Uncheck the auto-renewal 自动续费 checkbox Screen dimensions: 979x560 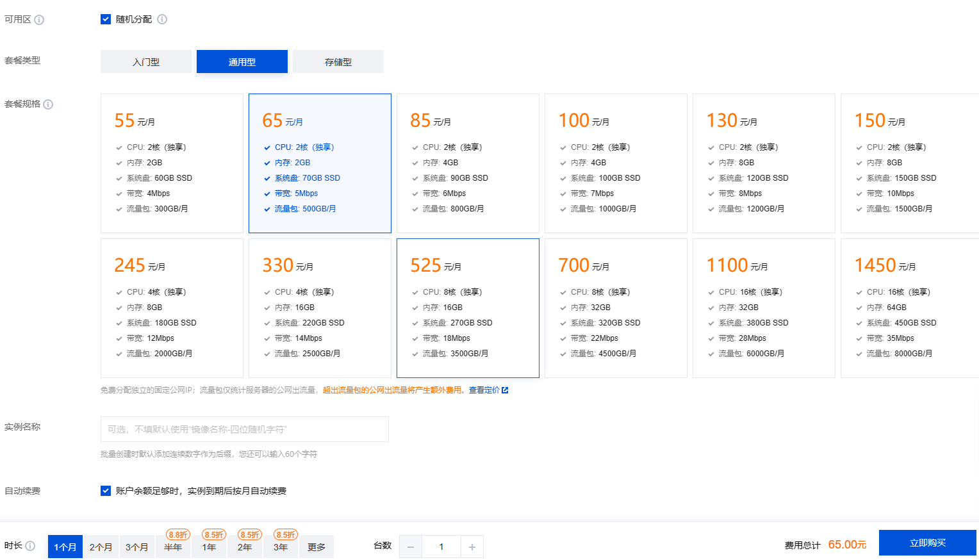pos(106,491)
